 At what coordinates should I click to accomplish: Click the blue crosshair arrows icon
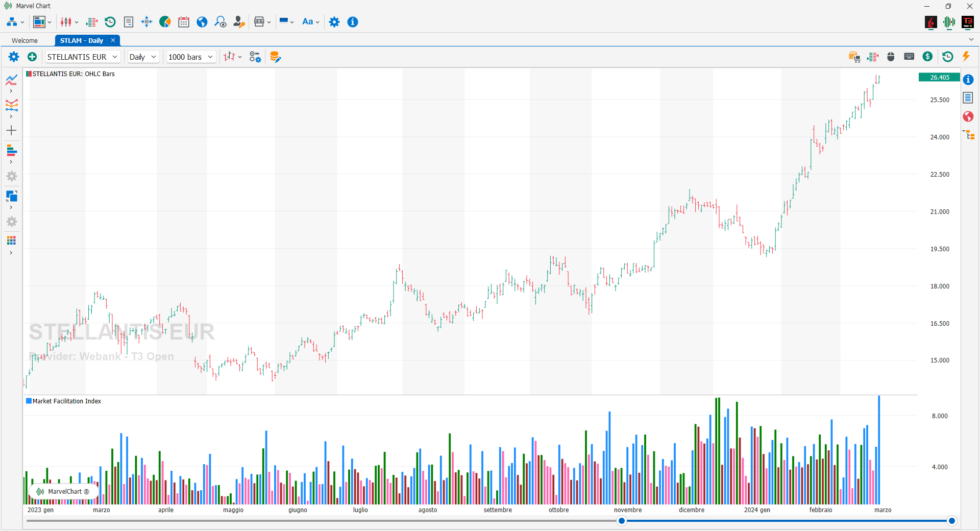point(146,22)
